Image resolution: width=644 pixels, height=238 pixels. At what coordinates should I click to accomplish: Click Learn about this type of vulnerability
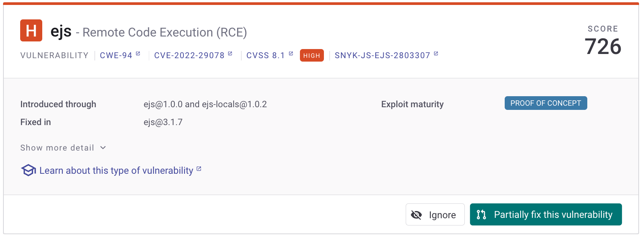pos(116,170)
